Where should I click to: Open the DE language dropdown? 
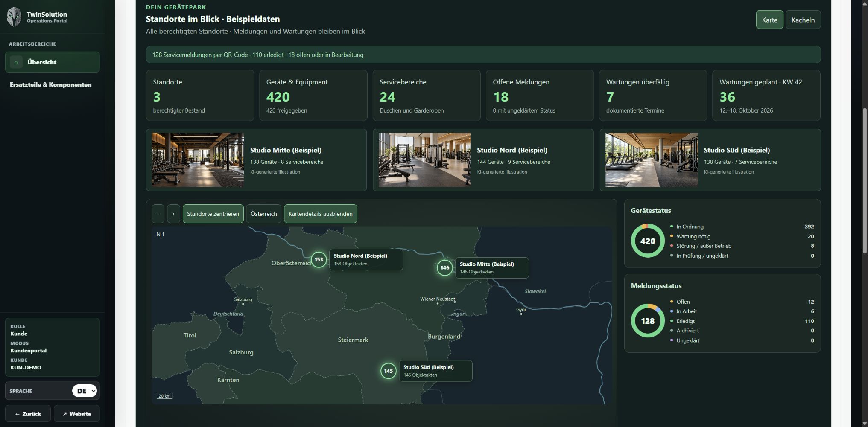click(84, 391)
